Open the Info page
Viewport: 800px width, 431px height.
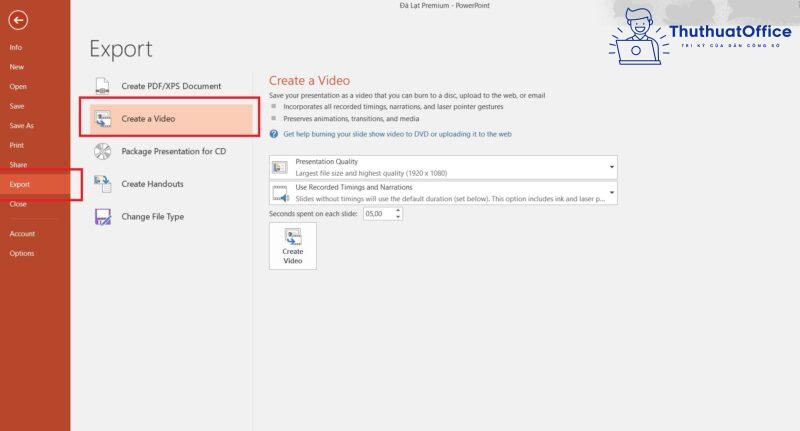click(16, 47)
